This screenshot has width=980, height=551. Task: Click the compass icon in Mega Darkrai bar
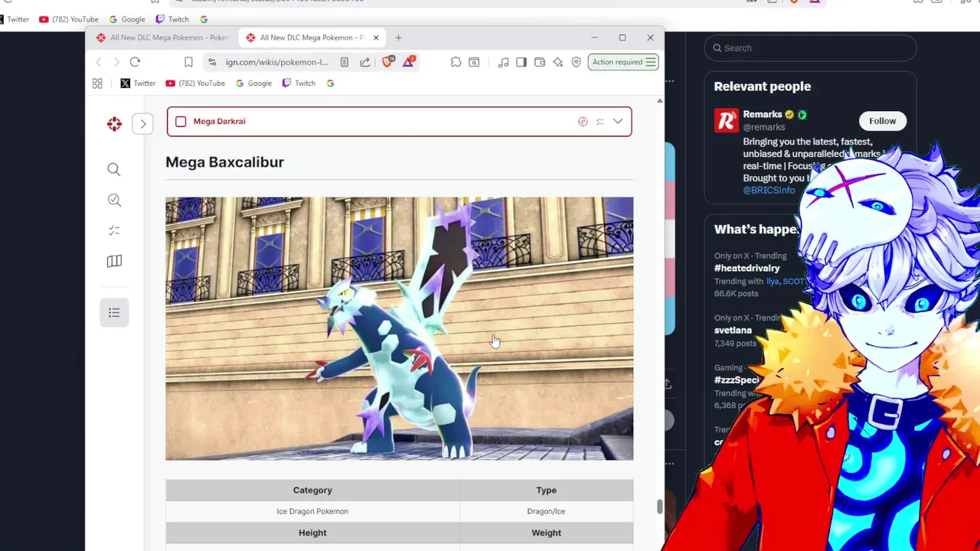point(583,122)
